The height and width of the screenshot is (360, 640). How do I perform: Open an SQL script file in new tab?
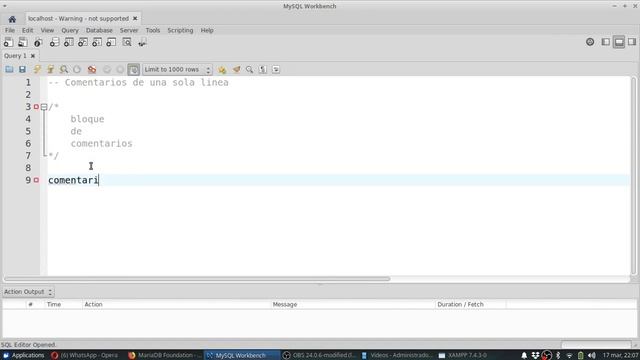click(23, 42)
